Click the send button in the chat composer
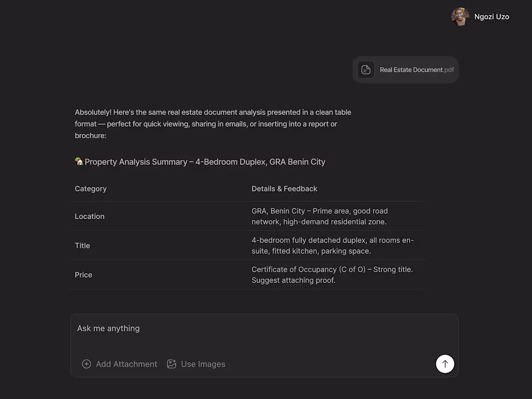 click(x=445, y=364)
